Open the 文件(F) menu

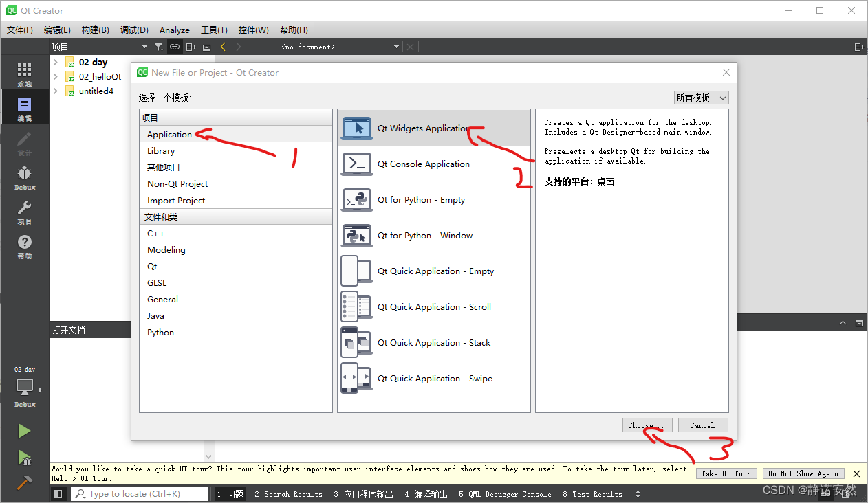pos(20,30)
